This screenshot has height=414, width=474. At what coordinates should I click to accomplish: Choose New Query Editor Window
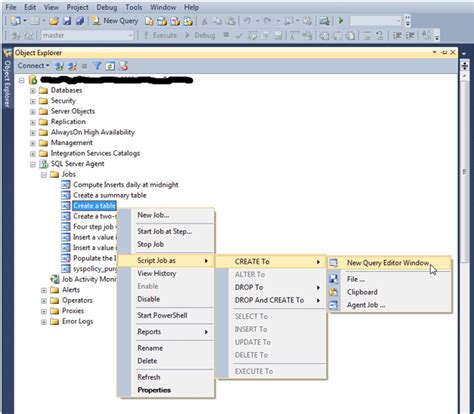[390, 263]
